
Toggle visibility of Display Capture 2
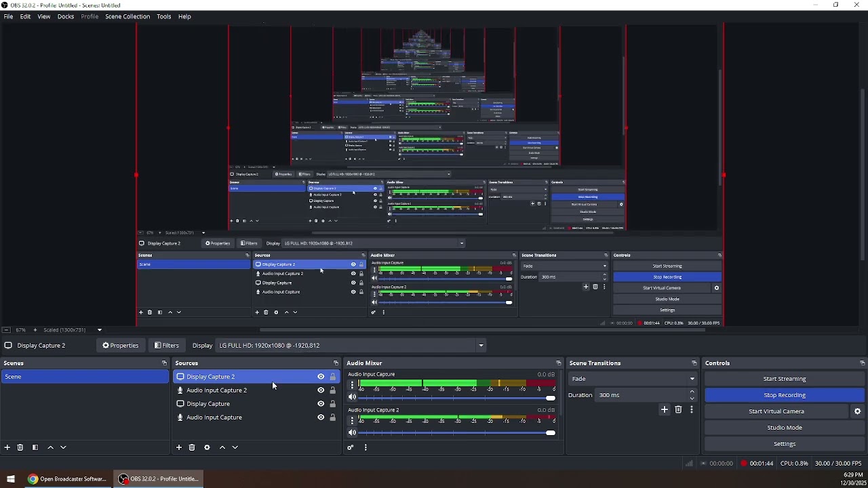click(321, 377)
